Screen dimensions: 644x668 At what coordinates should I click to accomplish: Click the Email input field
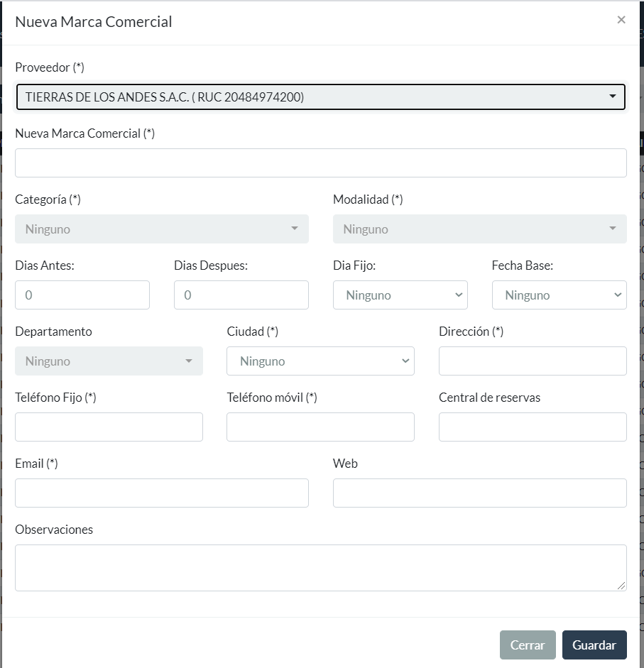click(x=162, y=493)
